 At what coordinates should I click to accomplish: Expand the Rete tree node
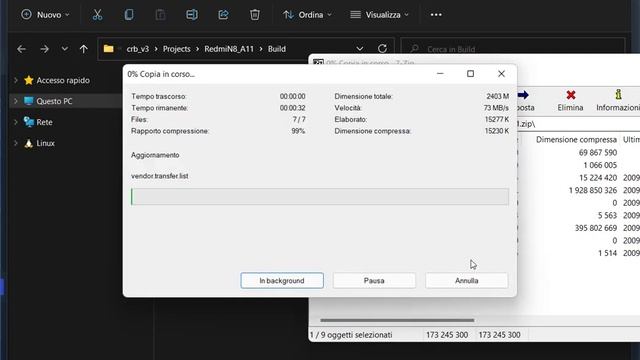pos(16,122)
